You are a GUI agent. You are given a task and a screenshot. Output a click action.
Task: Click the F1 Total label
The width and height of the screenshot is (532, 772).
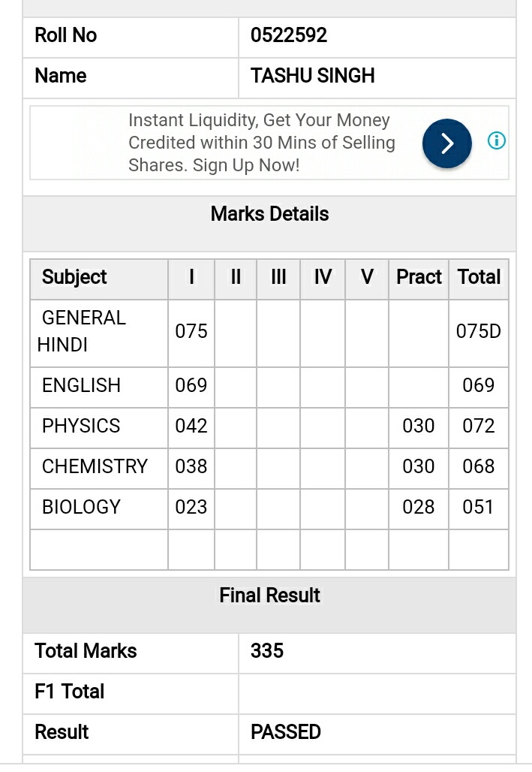tap(69, 692)
